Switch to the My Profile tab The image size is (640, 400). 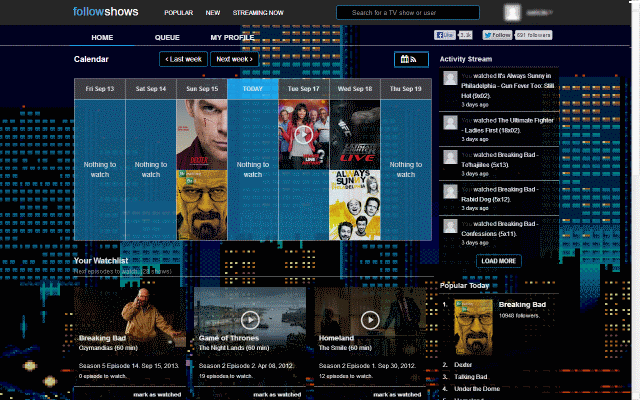pyautogui.click(x=232, y=38)
